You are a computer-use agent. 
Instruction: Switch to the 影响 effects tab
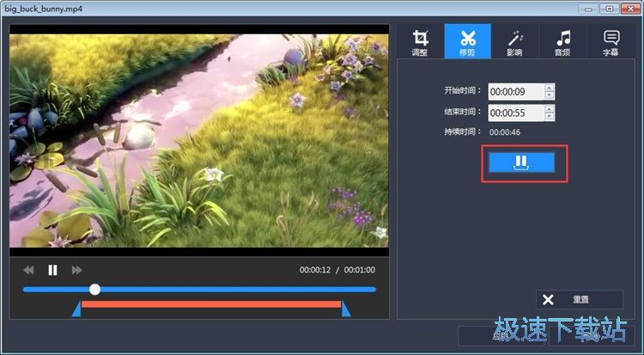point(514,41)
